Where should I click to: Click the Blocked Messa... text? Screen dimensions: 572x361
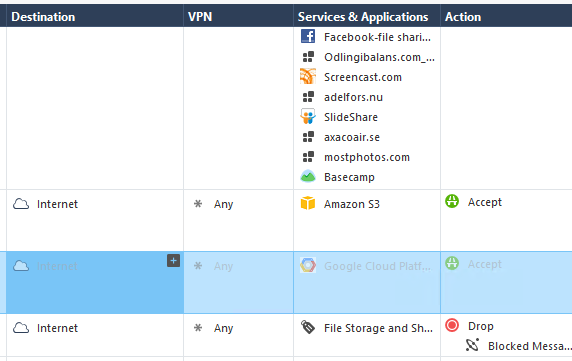point(530,346)
